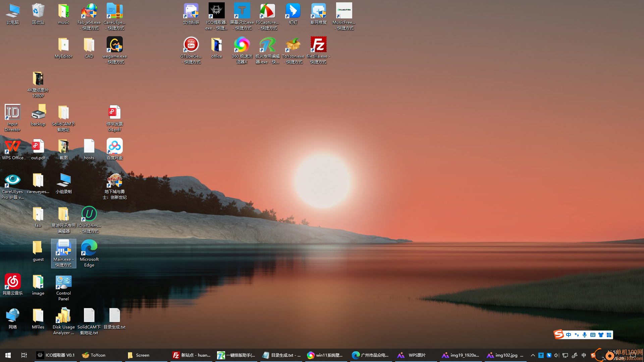Select the backup folder icon
The width and height of the screenshot is (644, 362).
pyautogui.click(x=38, y=116)
